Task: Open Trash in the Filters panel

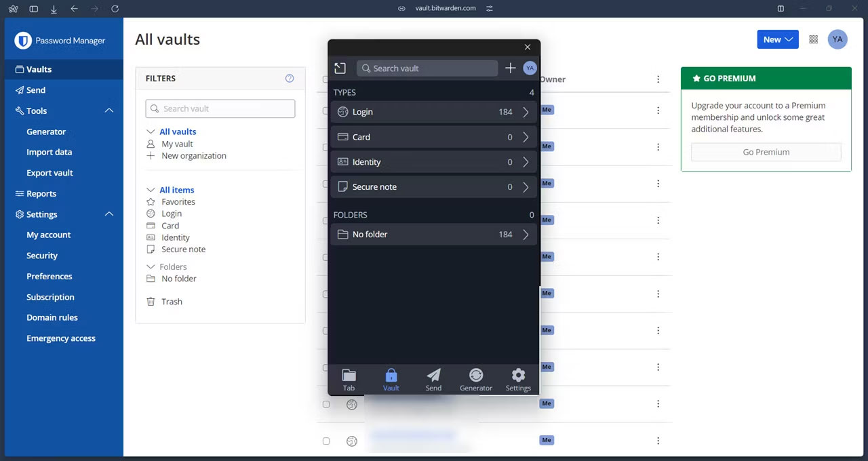Action: [x=172, y=302]
